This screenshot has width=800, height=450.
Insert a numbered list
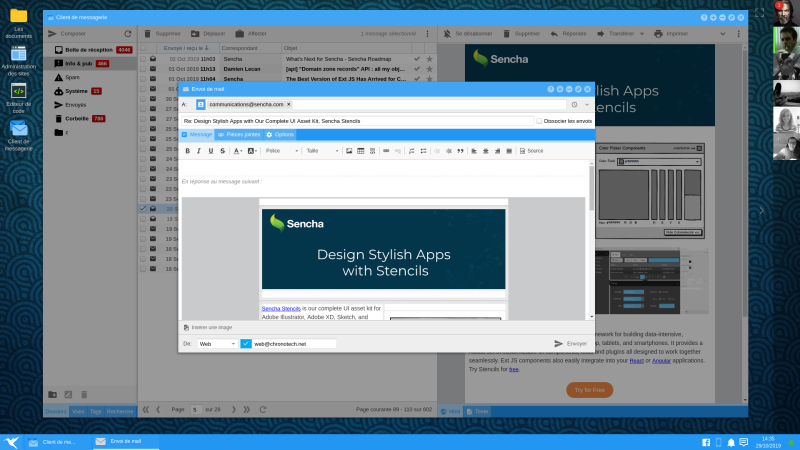point(412,151)
